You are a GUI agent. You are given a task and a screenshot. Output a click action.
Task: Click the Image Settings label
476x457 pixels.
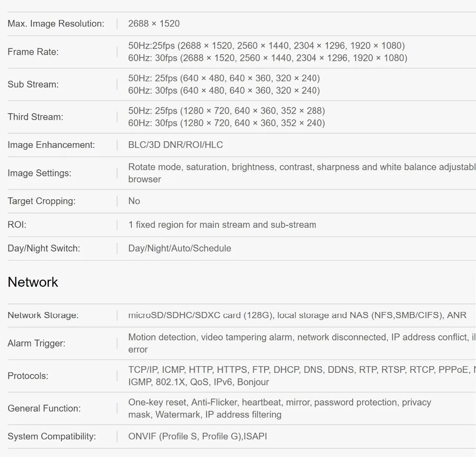40,173
